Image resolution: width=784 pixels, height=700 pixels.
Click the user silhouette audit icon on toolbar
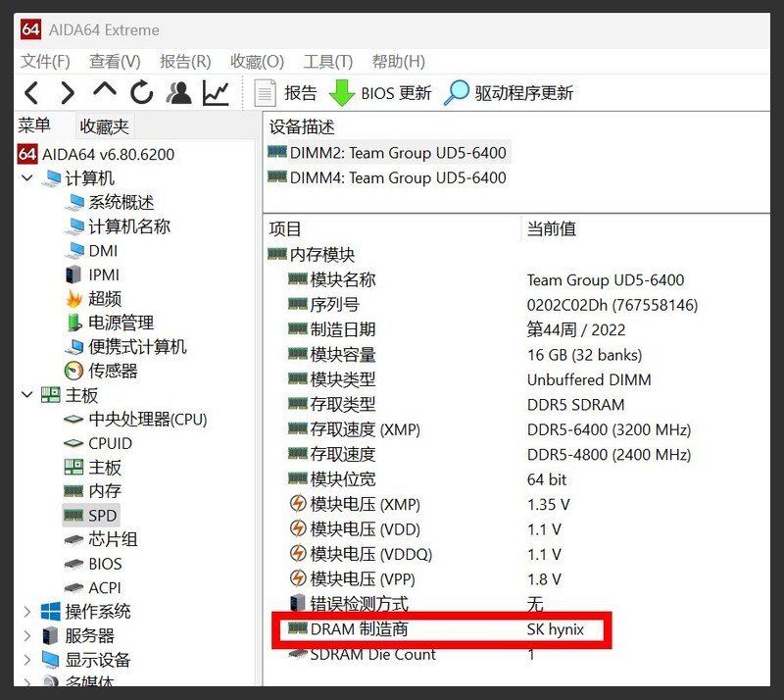178,92
